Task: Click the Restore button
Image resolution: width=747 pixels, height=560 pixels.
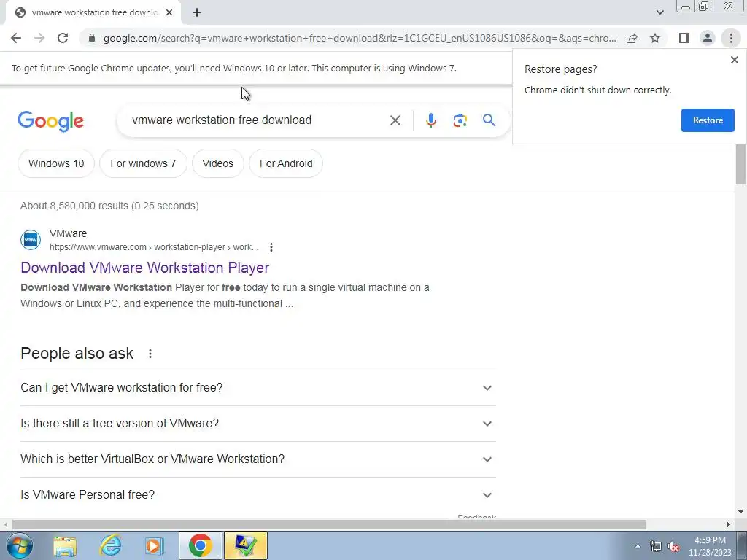Action: tap(708, 120)
